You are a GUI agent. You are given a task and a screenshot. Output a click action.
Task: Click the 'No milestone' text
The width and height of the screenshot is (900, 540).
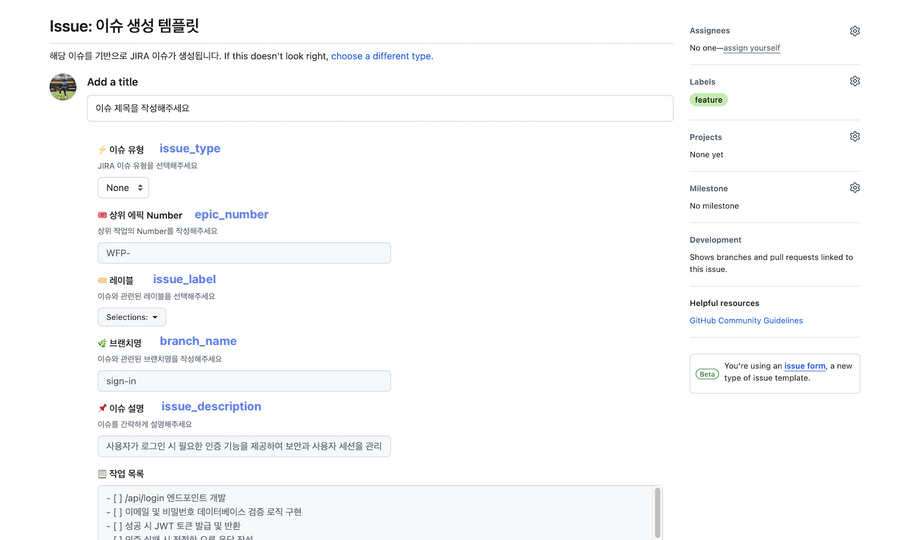[x=714, y=206]
